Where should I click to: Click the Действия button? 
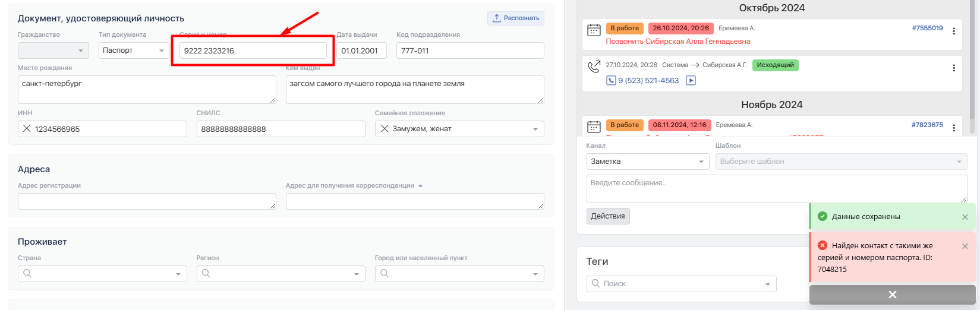pyautogui.click(x=607, y=216)
